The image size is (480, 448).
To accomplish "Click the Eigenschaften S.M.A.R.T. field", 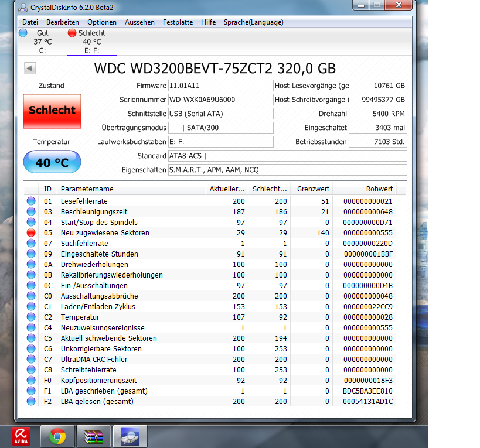I will coord(287,170).
